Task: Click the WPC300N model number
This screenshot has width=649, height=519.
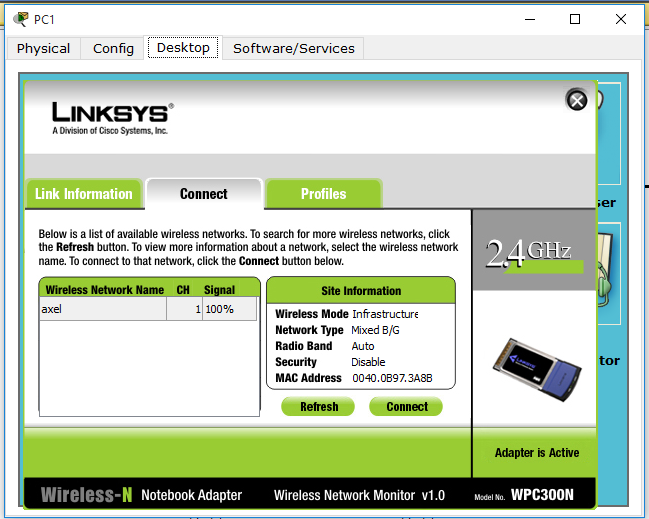Action: (x=542, y=495)
